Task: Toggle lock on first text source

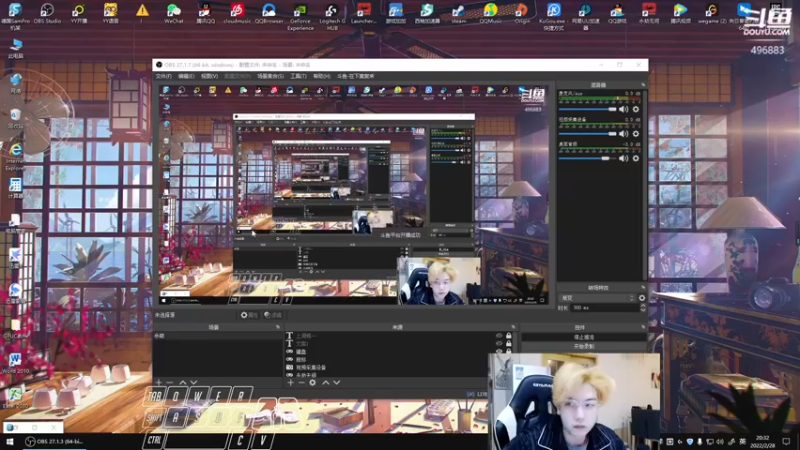Action: (509, 336)
